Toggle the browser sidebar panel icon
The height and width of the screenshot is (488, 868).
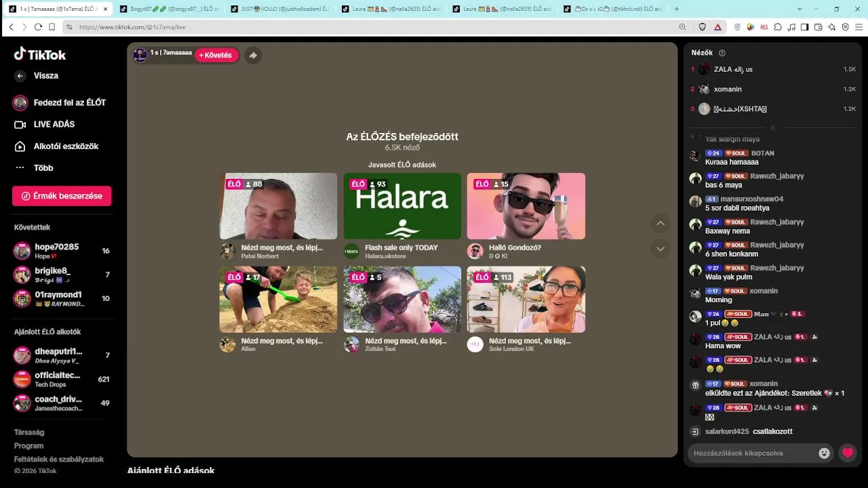[x=805, y=27]
